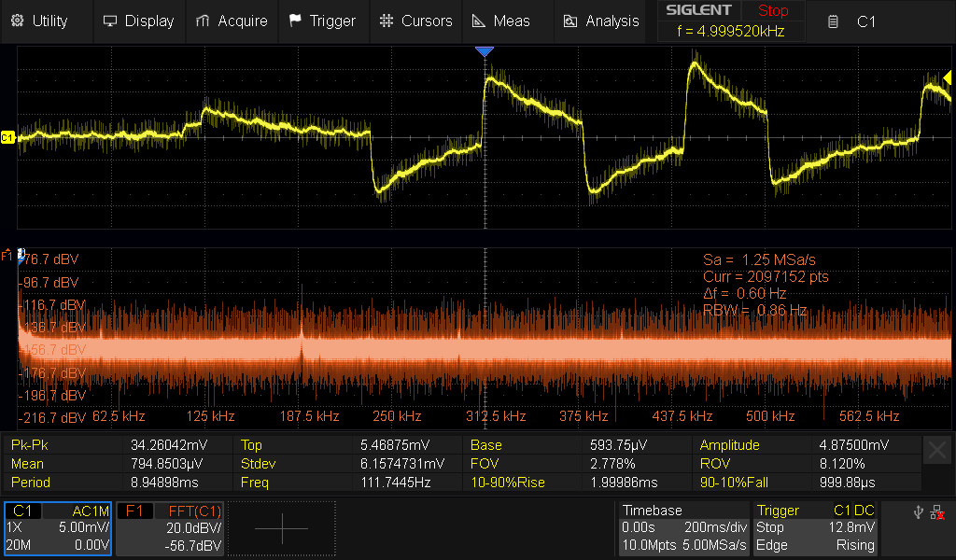
Task: Click the Analysis magnifier icon
Action: [x=570, y=21]
